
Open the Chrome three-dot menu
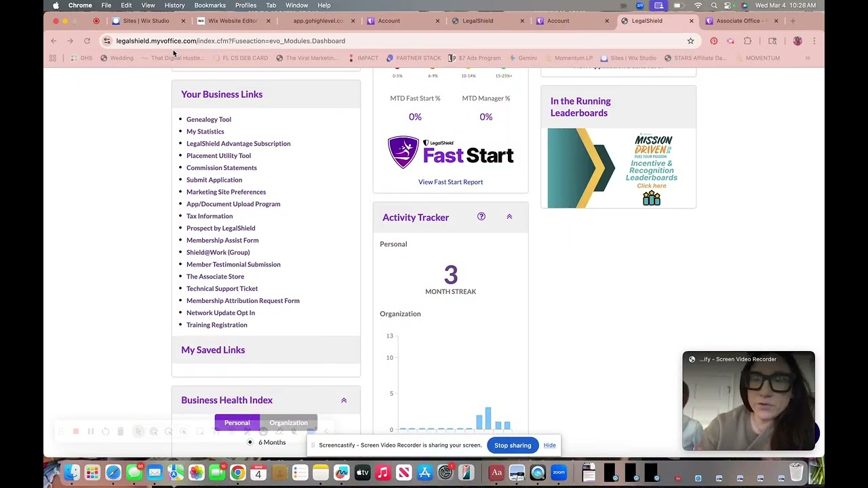point(814,41)
